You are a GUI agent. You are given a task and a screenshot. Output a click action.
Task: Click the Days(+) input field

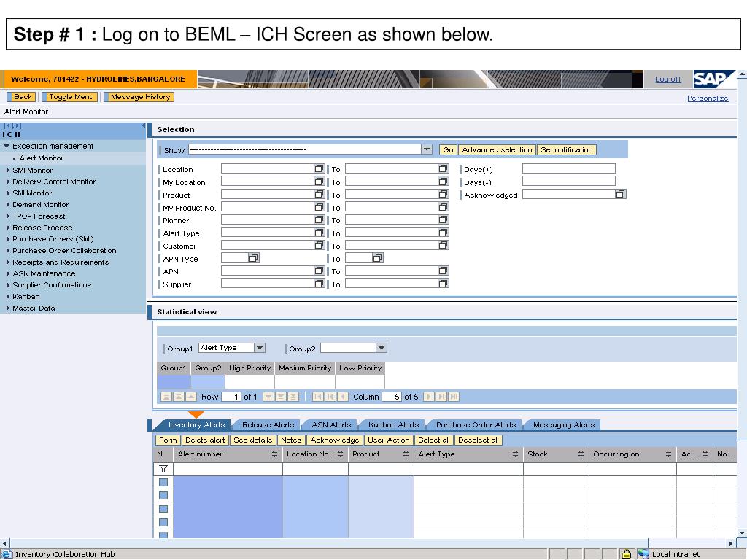[569, 168]
